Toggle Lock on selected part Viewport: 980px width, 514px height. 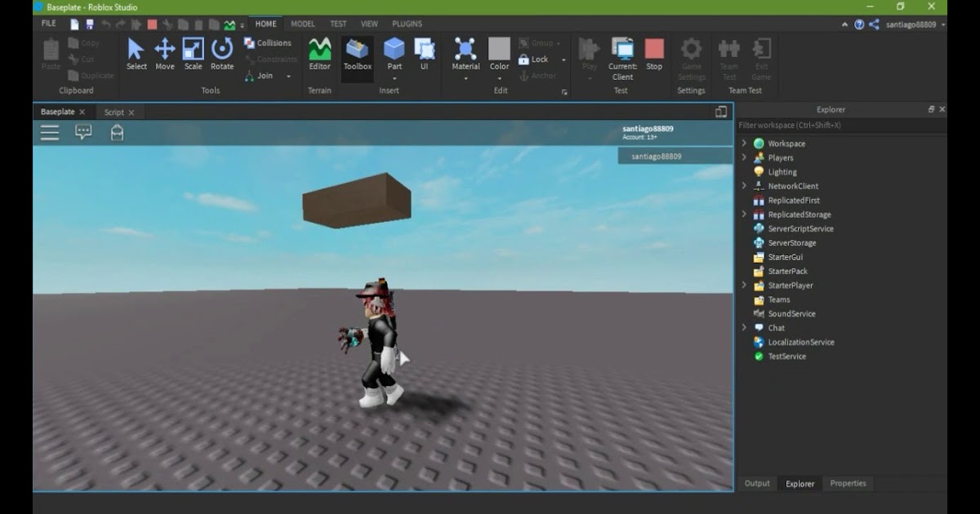(533, 60)
